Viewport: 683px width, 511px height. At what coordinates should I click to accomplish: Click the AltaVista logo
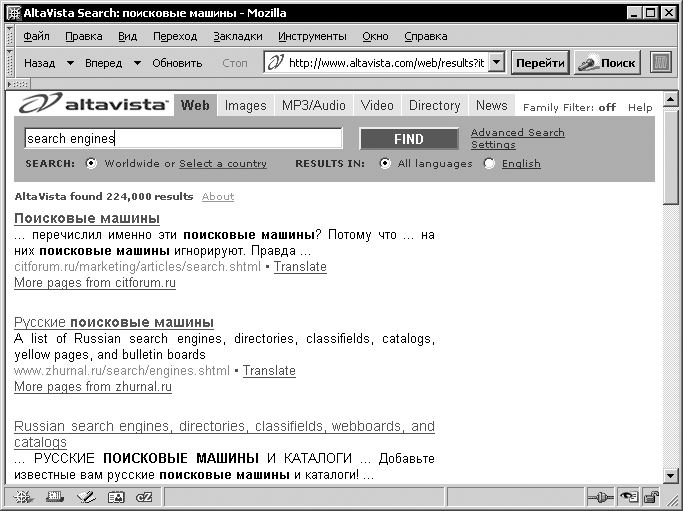click(x=93, y=104)
